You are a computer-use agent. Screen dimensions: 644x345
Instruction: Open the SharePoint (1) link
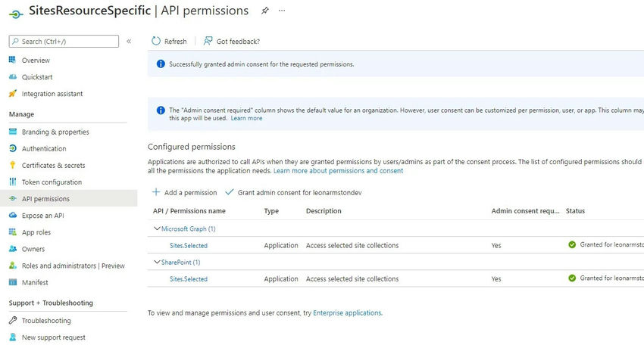point(181,262)
